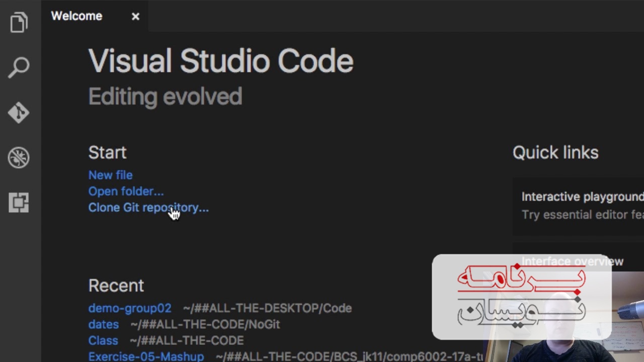The width and height of the screenshot is (644, 362).
Task: Click the New file link
Action: click(x=110, y=175)
